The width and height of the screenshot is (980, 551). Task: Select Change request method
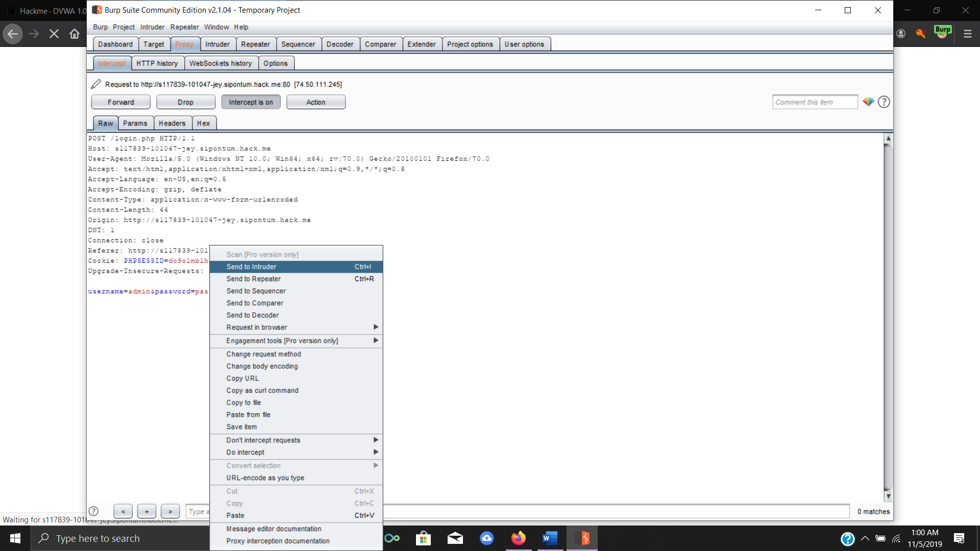[x=296, y=354]
